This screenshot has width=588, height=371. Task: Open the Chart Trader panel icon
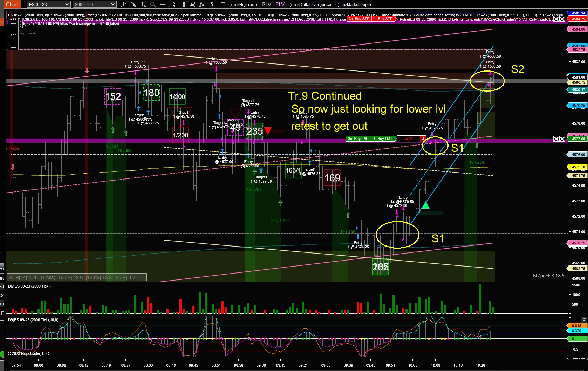click(x=182, y=5)
